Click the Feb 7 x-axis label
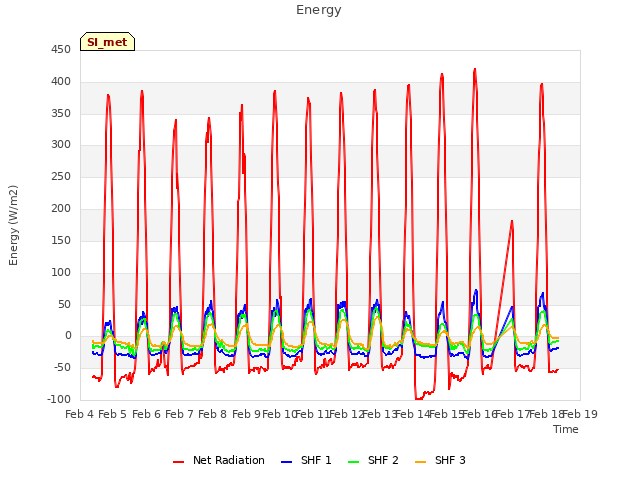This screenshot has height=480, width=640. click(x=179, y=414)
